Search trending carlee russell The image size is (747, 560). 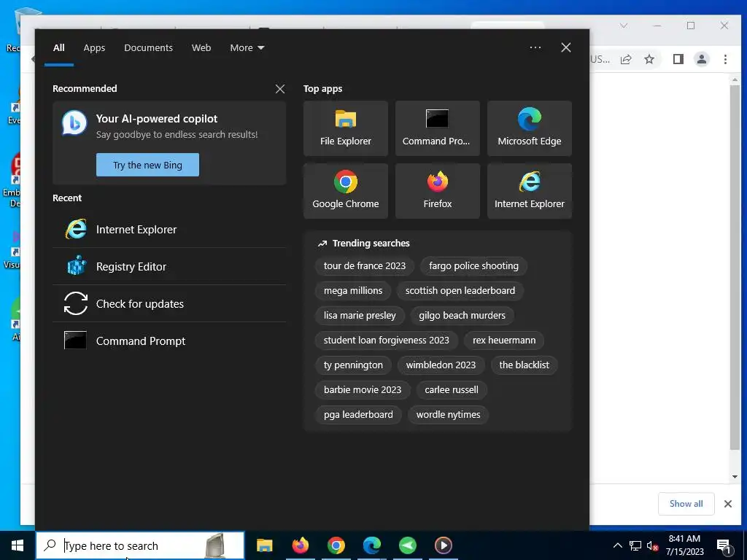(x=451, y=389)
